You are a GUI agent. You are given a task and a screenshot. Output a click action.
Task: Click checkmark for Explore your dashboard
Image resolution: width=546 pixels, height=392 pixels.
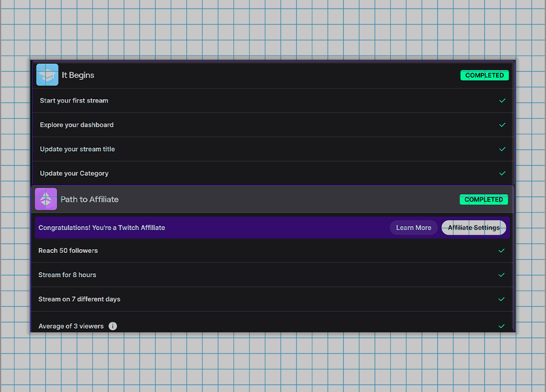coord(502,125)
